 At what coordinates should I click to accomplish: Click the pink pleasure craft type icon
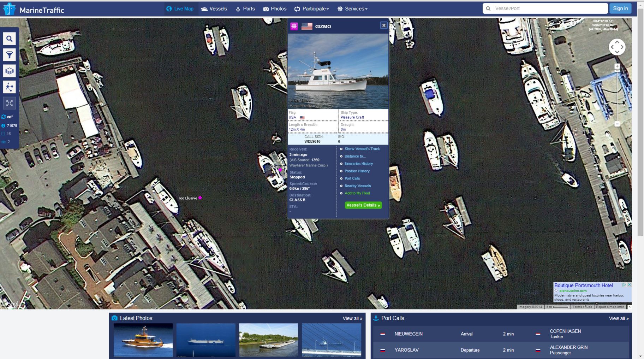pyautogui.click(x=294, y=26)
